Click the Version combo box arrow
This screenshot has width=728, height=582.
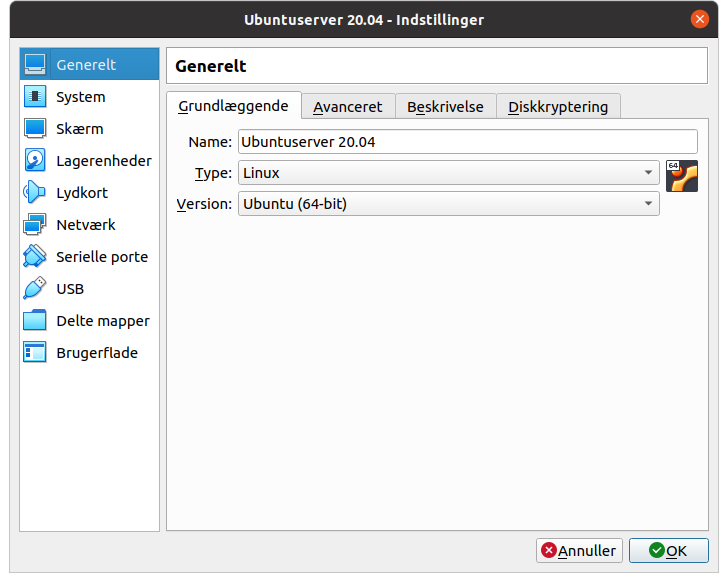point(649,204)
